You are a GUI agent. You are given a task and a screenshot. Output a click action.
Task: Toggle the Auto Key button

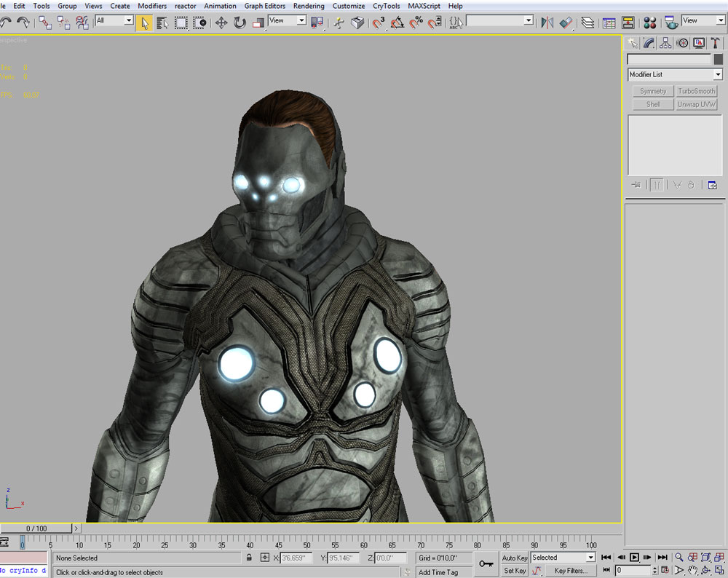[515, 558]
